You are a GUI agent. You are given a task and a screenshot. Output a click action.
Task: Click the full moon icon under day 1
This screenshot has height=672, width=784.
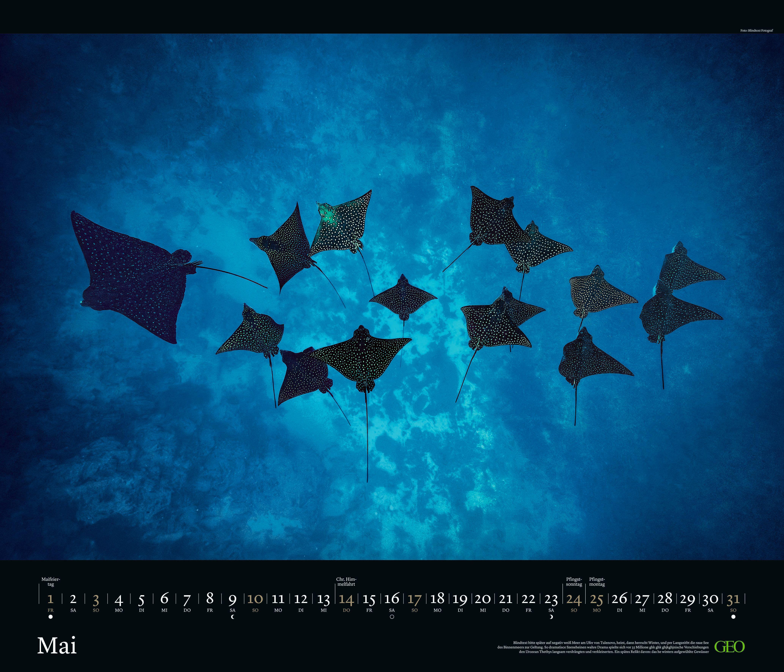[x=50, y=617]
